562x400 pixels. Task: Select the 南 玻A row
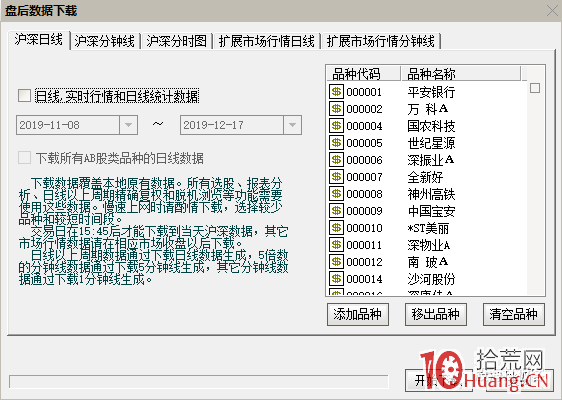coord(427,262)
